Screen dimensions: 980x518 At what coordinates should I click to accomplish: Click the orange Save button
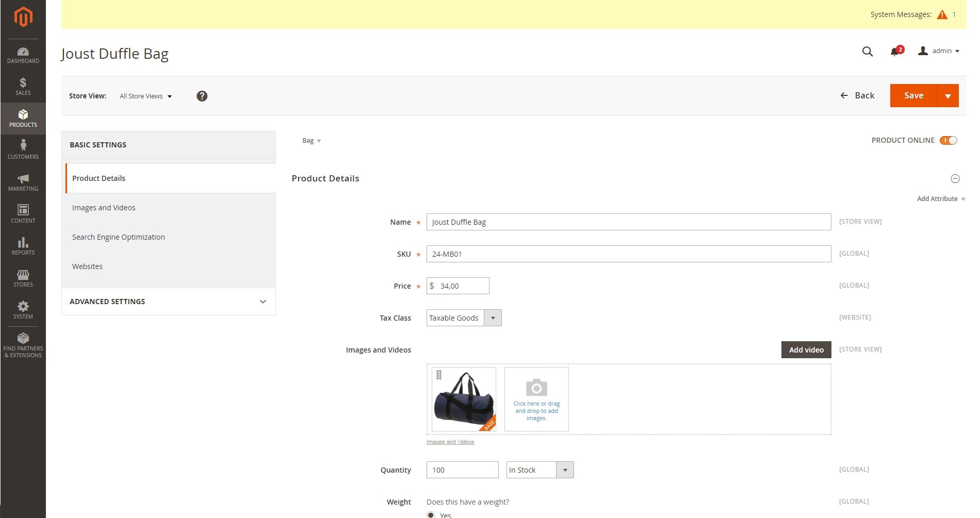pyautogui.click(x=913, y=96)
